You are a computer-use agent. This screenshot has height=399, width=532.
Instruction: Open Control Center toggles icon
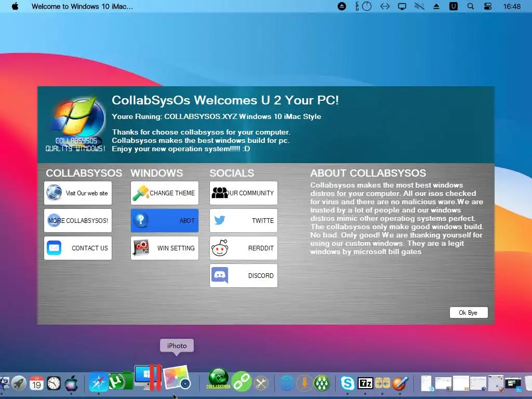(x=488, y=6)
